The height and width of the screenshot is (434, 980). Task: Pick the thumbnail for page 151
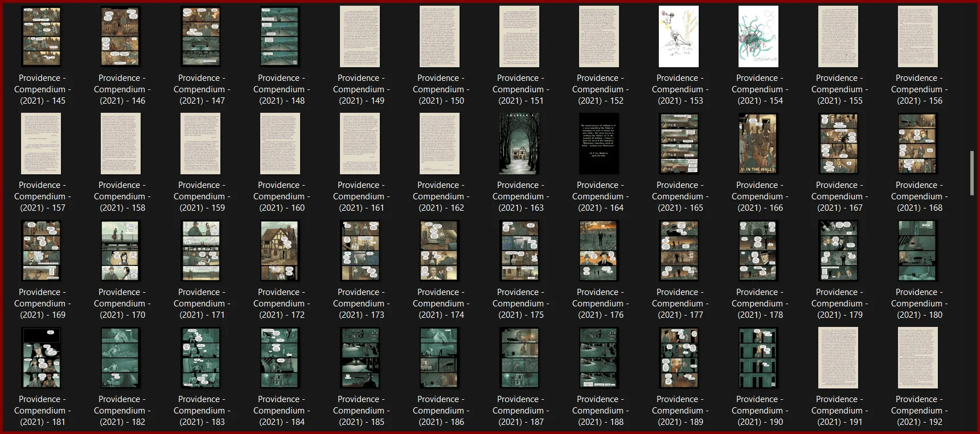click(519, 36)
